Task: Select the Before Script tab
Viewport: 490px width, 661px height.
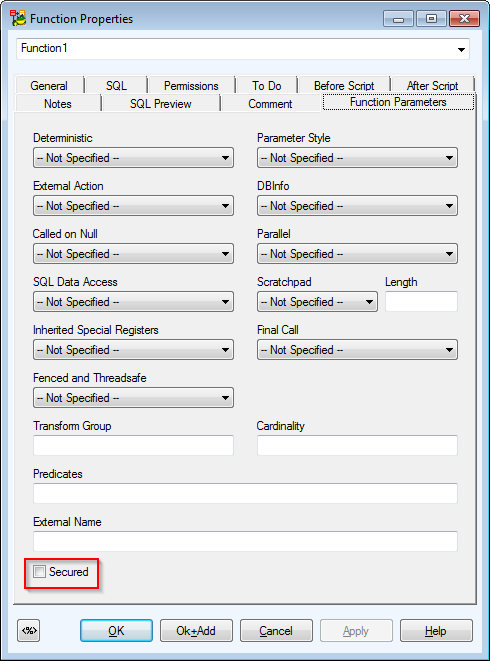Action: (344, 86)
